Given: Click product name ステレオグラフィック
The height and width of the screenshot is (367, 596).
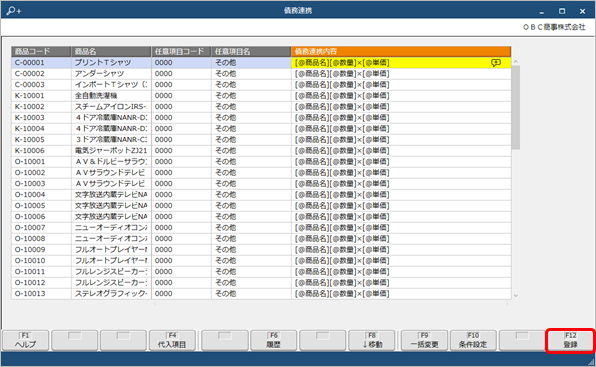Looking at the screenshot, I should pos(111,294).
